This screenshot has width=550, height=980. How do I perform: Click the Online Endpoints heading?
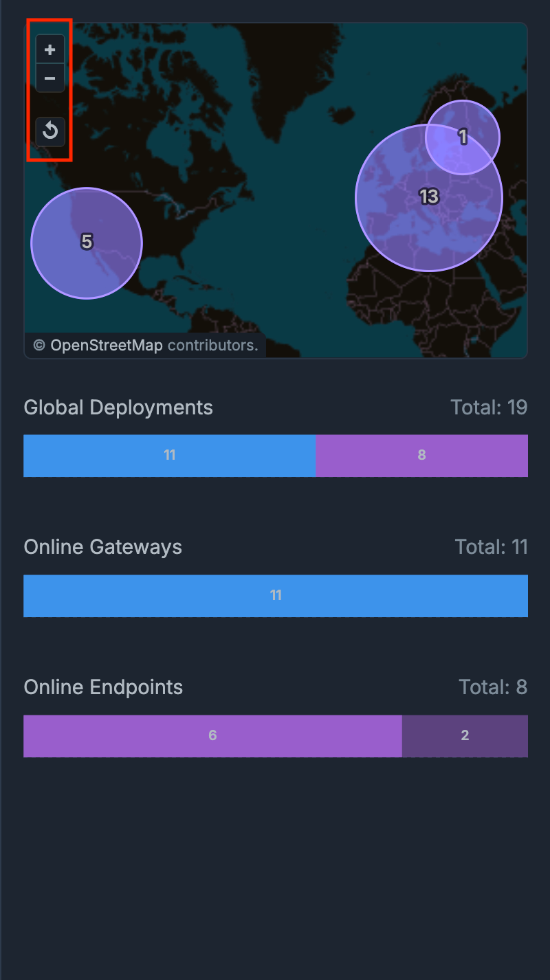(x=103, y=688)
